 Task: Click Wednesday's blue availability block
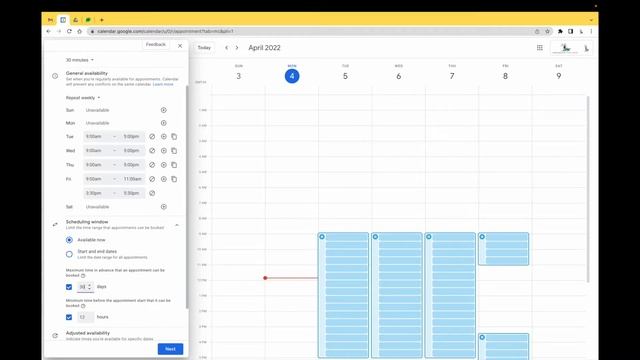397,295
